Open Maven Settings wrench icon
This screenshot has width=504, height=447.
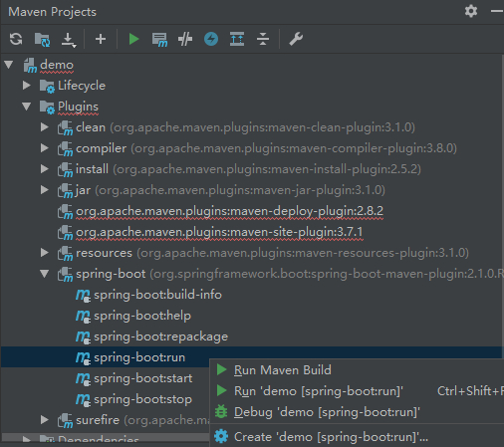296,39
